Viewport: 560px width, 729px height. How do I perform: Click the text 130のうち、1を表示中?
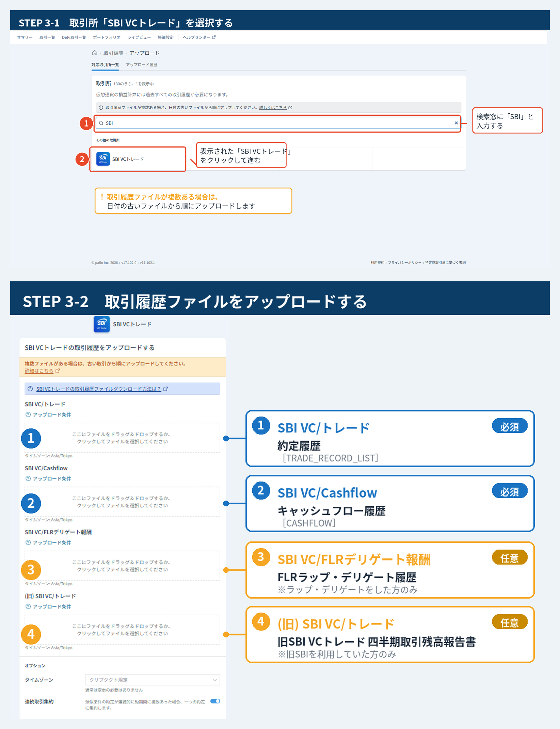[x=134, y=84]
